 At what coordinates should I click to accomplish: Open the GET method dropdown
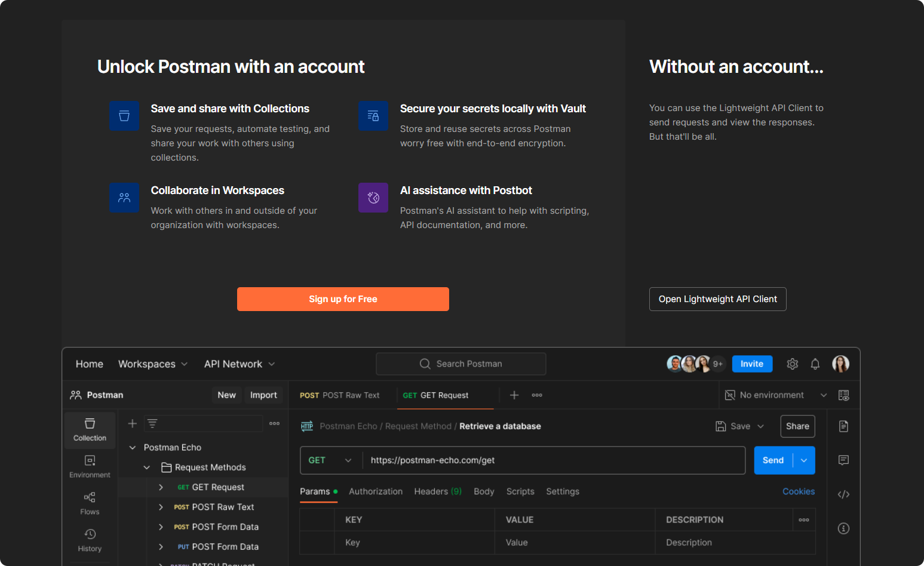click(x=331, y=460)
